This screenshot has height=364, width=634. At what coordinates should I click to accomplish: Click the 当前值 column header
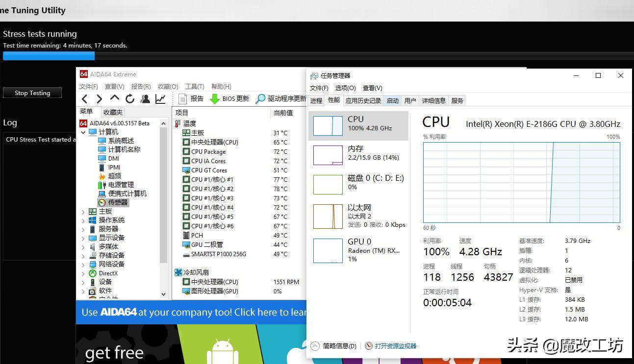point(288,112)
